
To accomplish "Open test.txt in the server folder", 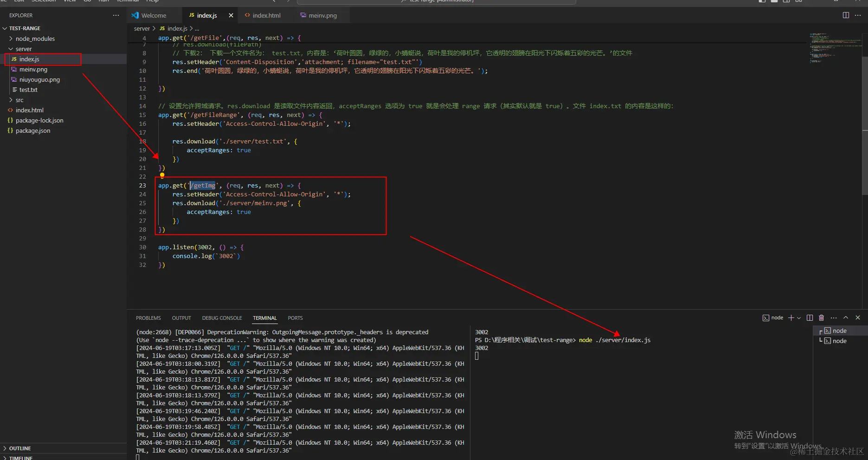I will pos(28,90).
